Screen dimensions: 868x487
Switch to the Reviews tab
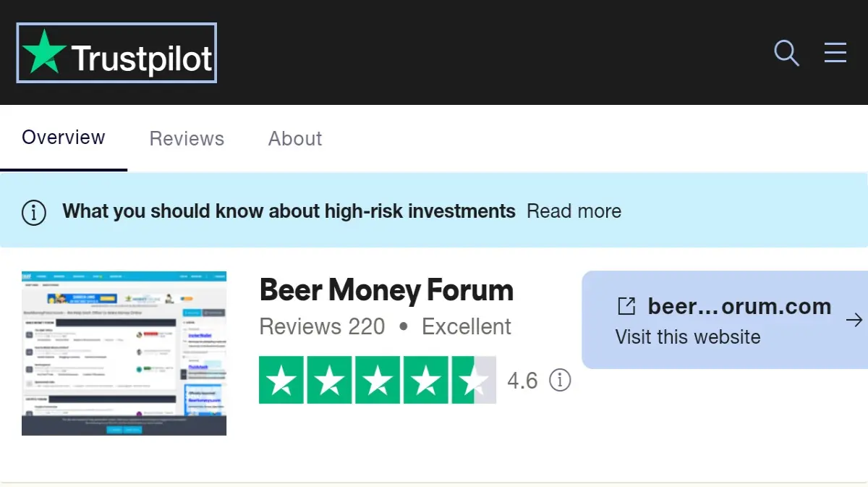(x=187, y=139)
